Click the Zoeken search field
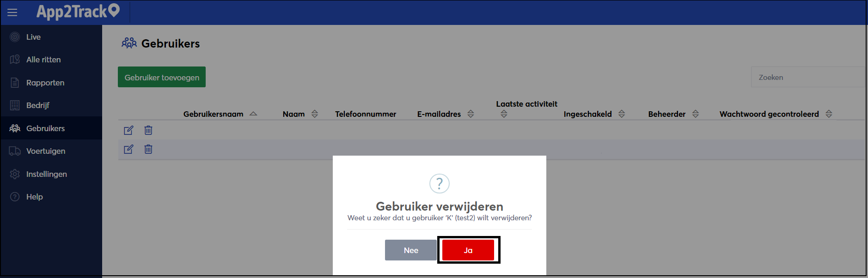The image size is (868, 278). (808, 77)
